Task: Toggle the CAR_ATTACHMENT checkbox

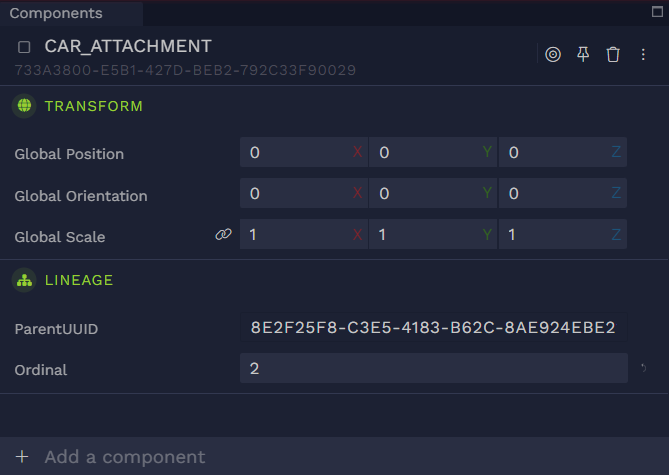Action: tap(24, 47)
